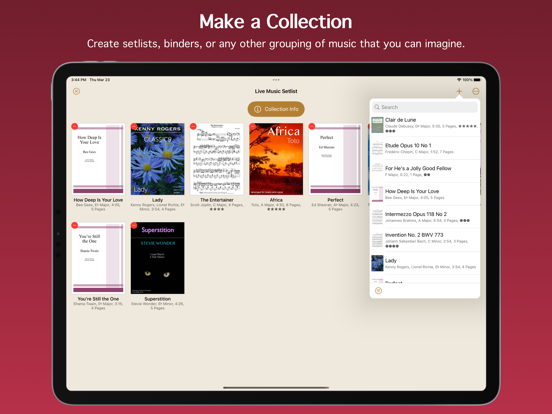Remove You're Still the One via red badge
Screen dimensions: 552x414
(x=75, y=225)
